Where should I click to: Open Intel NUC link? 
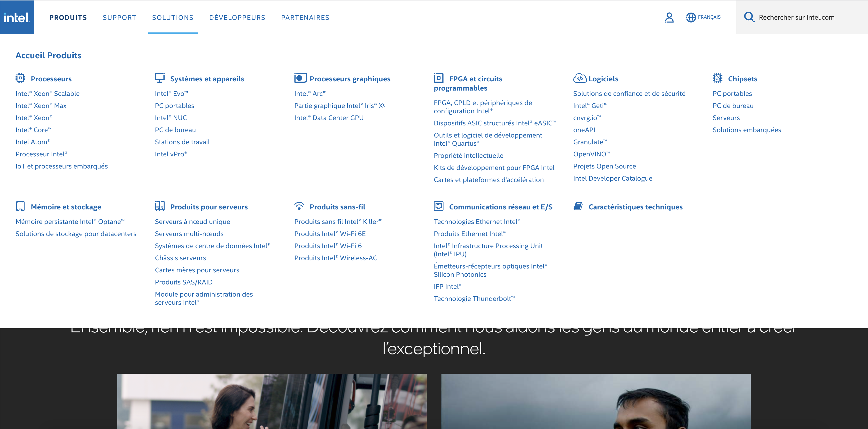coord(171,118)
